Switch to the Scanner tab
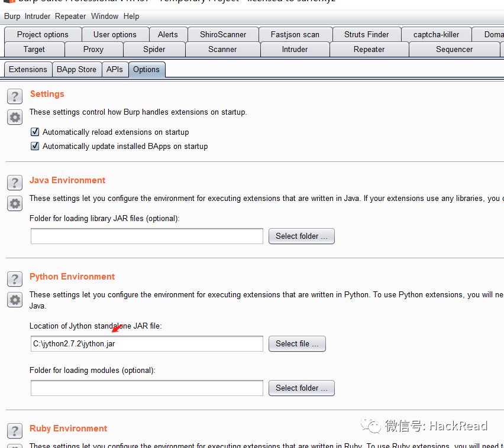This screenshot has height=448, width=504. click(222, 50)
